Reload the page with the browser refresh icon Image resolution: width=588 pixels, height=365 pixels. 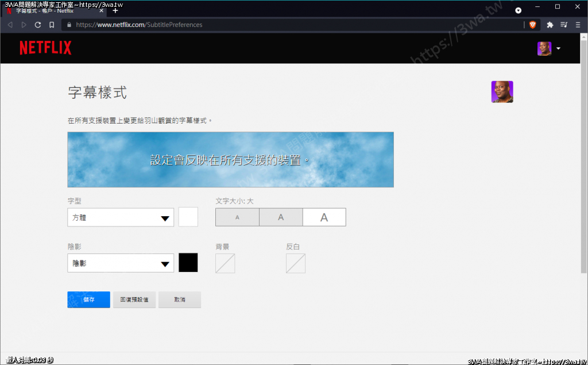pos(38,25)
